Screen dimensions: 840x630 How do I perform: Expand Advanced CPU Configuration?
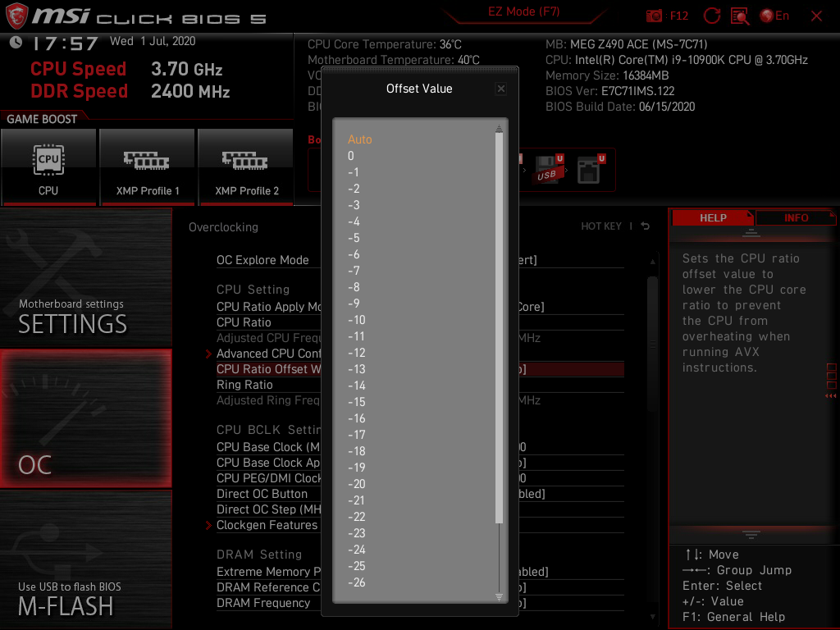[264, 353]
